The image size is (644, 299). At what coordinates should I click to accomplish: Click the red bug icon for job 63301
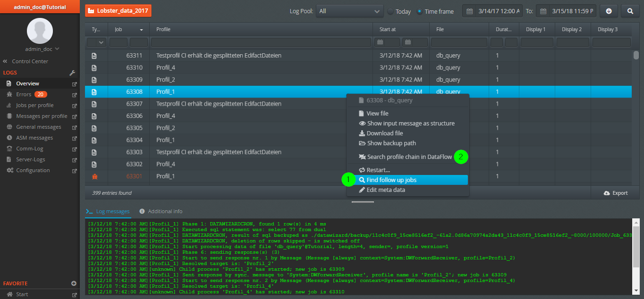coord(94,176)
